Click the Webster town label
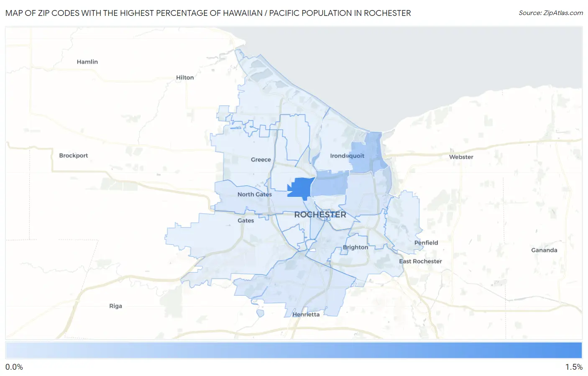 click(x=461, y=157)
